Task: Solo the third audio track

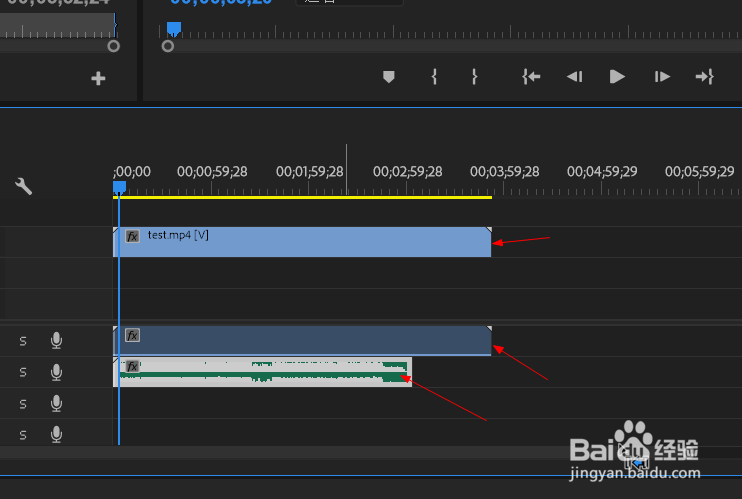Action: (23, 403)
